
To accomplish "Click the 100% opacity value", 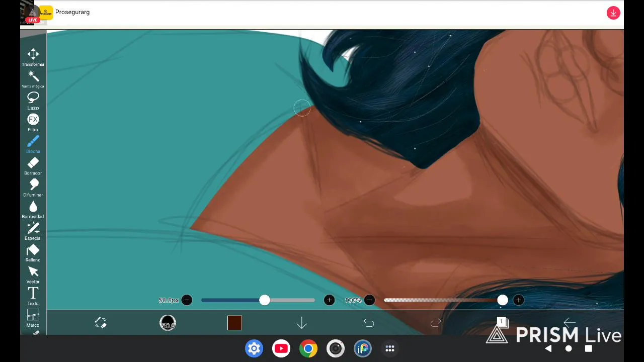I will (x=353, y=300).
